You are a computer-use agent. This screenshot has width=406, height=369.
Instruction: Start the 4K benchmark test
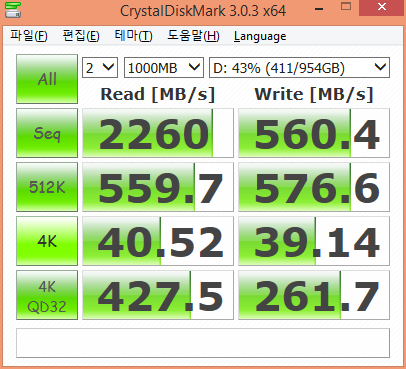[x=47, y=241]
